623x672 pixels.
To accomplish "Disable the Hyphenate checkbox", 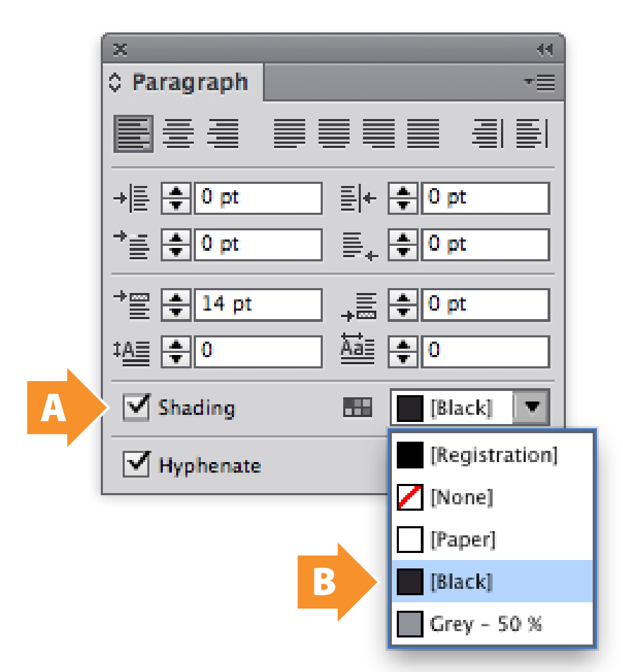I will pos(136,465).
